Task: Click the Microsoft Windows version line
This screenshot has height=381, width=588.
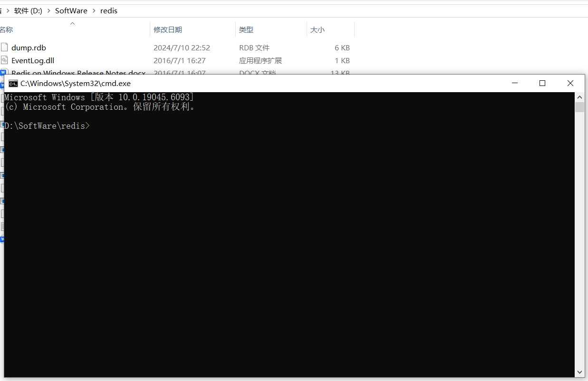Action: 99,97
